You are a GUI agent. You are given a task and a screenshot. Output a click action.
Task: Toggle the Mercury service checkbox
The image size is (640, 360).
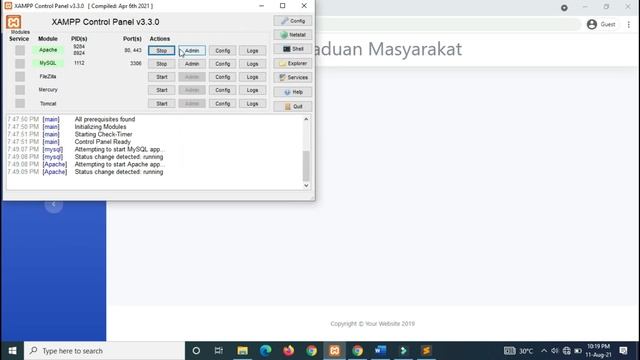(20, 90)
